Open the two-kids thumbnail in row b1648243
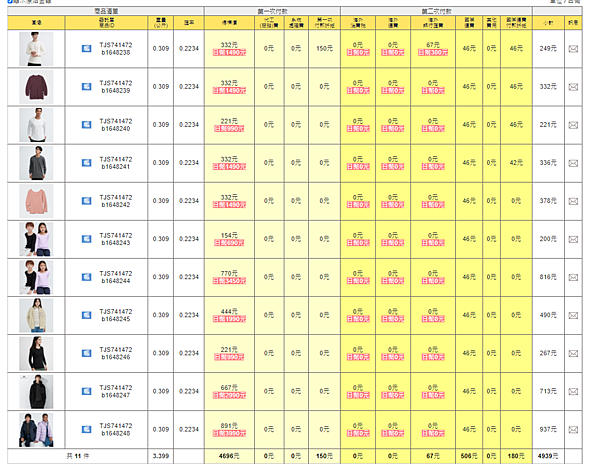The height and width of the screenshot is (465, 600). coord(36,239)
